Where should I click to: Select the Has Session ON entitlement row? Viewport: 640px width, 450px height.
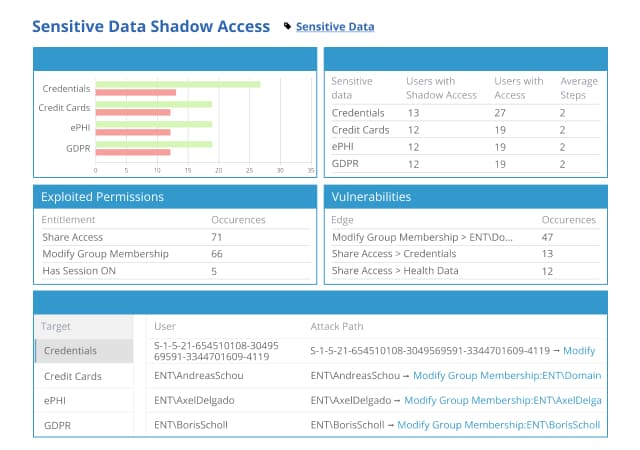coord(176,271)
